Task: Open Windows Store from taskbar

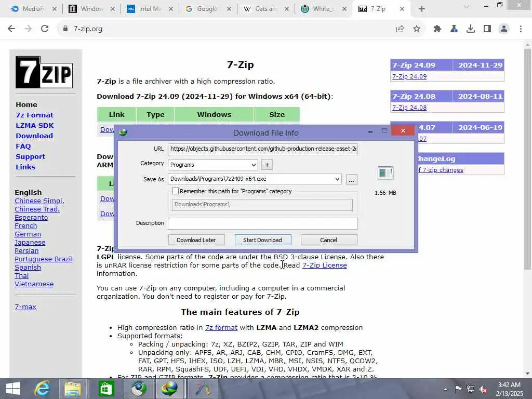Action: pos(106,389)
